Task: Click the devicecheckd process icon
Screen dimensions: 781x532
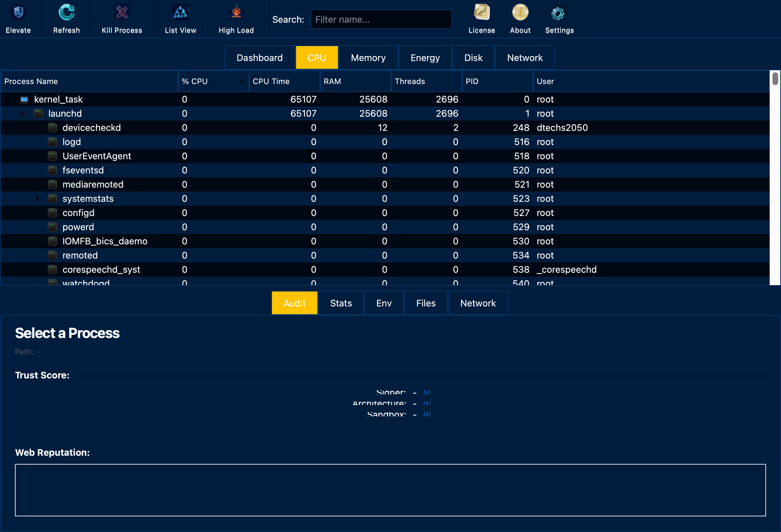Action: (52, 127)
